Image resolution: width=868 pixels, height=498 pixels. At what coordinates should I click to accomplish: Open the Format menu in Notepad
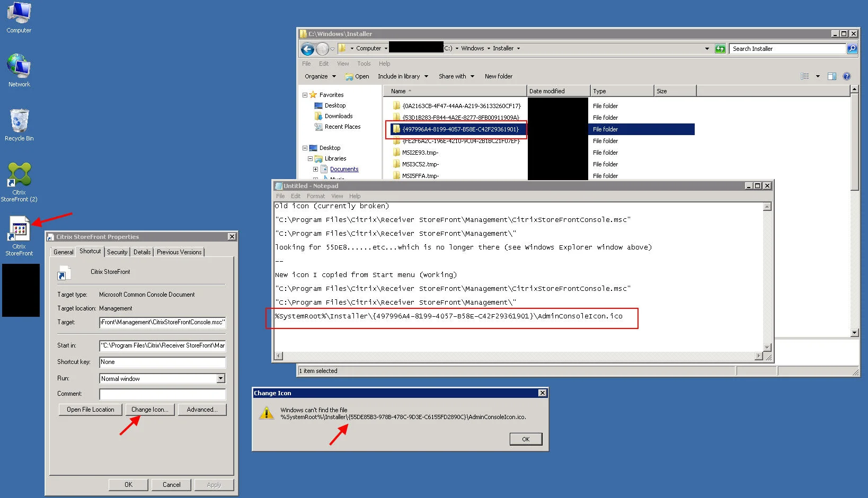click(315, 196)
